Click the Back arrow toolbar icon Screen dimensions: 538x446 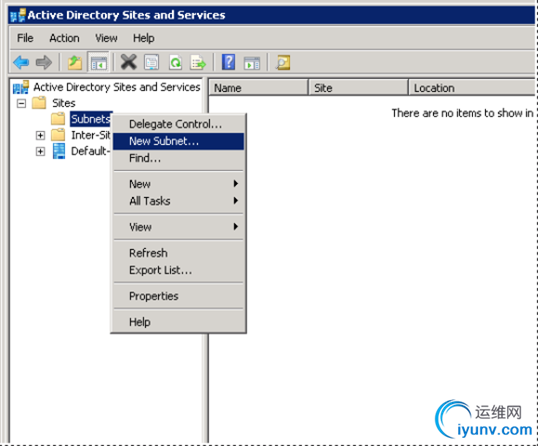[x=21, y=62]
